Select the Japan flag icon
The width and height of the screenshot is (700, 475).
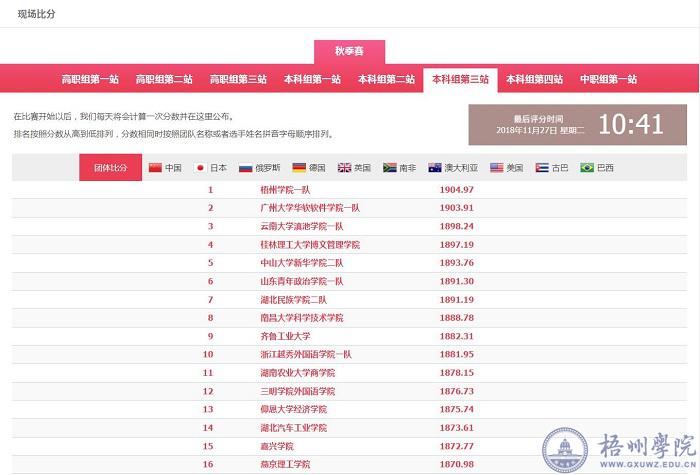point(200,168)
